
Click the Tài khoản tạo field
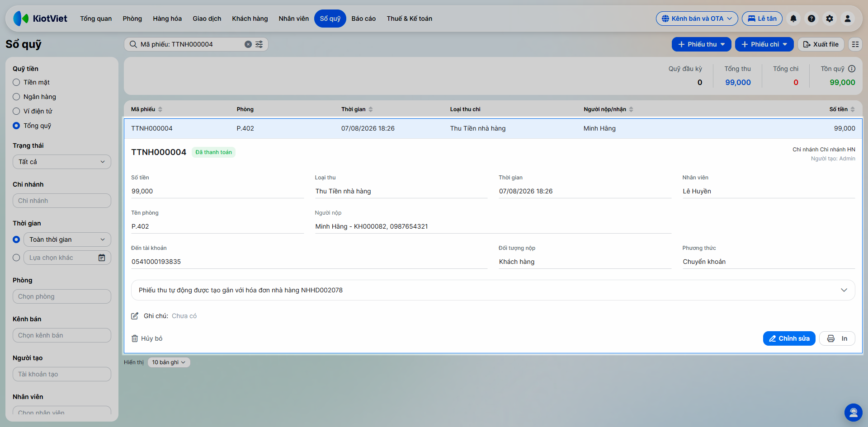[x=62, y=374]
